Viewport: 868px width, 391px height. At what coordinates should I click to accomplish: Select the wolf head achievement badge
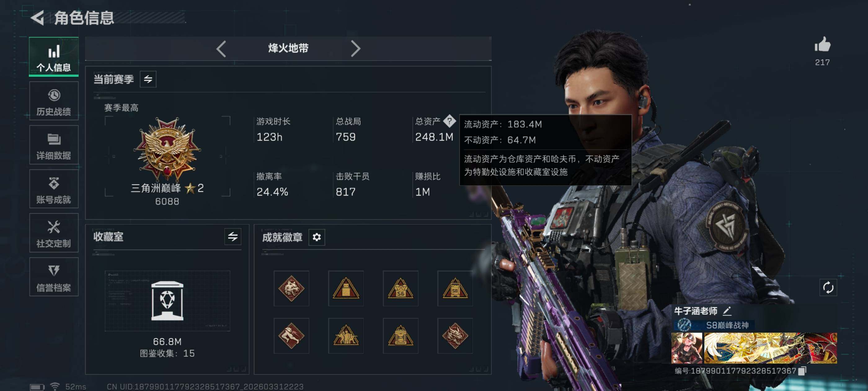[x=291, y=288]
